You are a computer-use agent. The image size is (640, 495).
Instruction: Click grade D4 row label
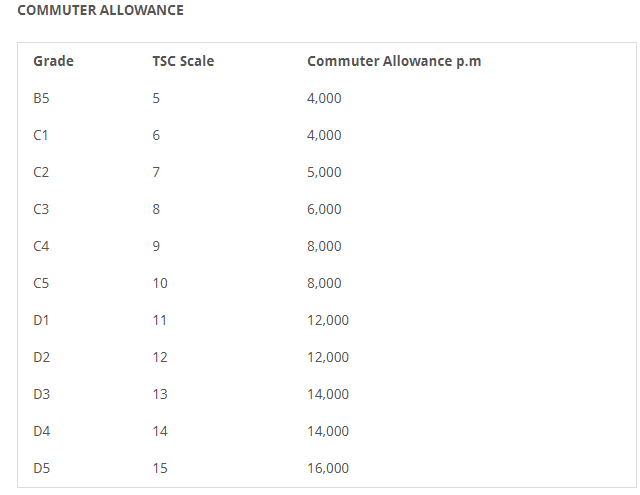pos(41,431)
